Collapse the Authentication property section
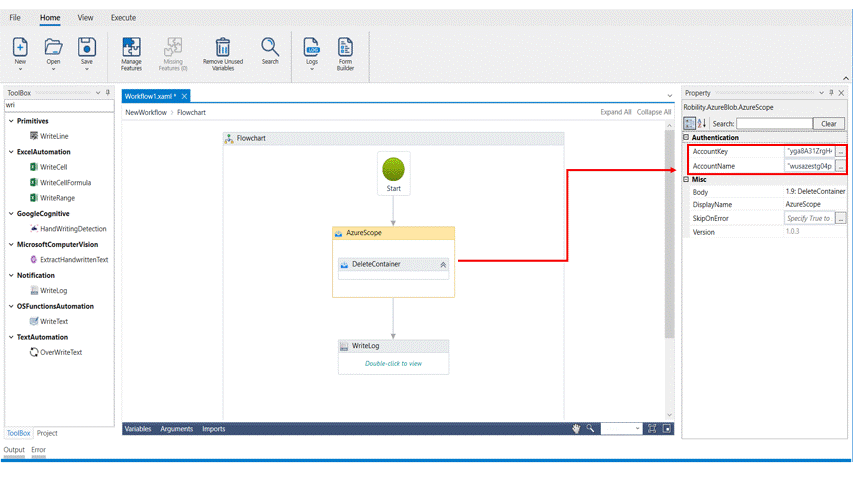Viewport: 853px width, 480px height. point(687,138)
